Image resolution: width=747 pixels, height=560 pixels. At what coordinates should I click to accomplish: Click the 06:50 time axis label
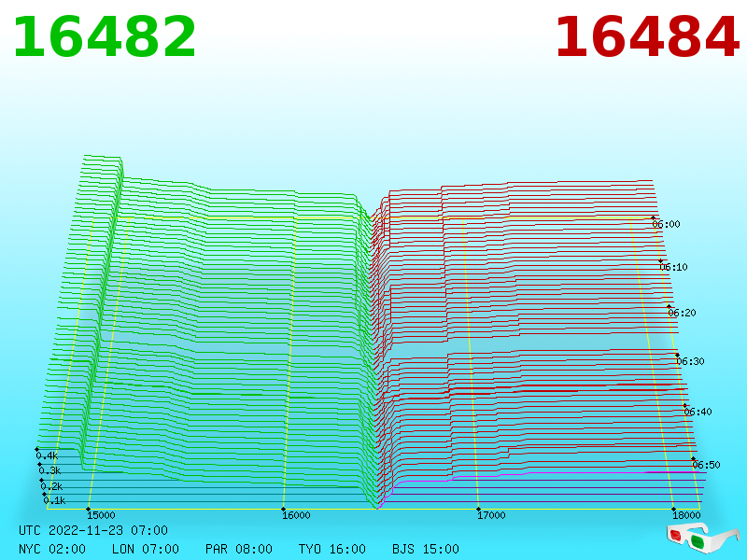pos(707,465)
